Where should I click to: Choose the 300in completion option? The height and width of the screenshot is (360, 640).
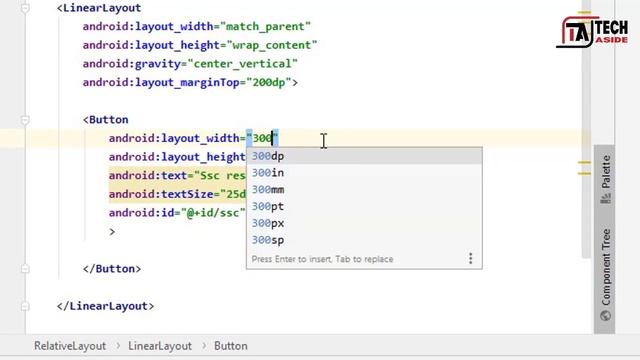click(x=364, y=173)
